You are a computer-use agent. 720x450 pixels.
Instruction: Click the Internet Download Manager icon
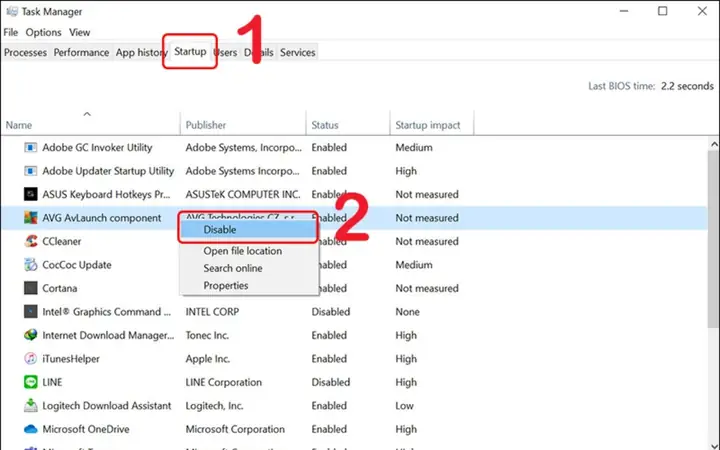click(30, 335)
